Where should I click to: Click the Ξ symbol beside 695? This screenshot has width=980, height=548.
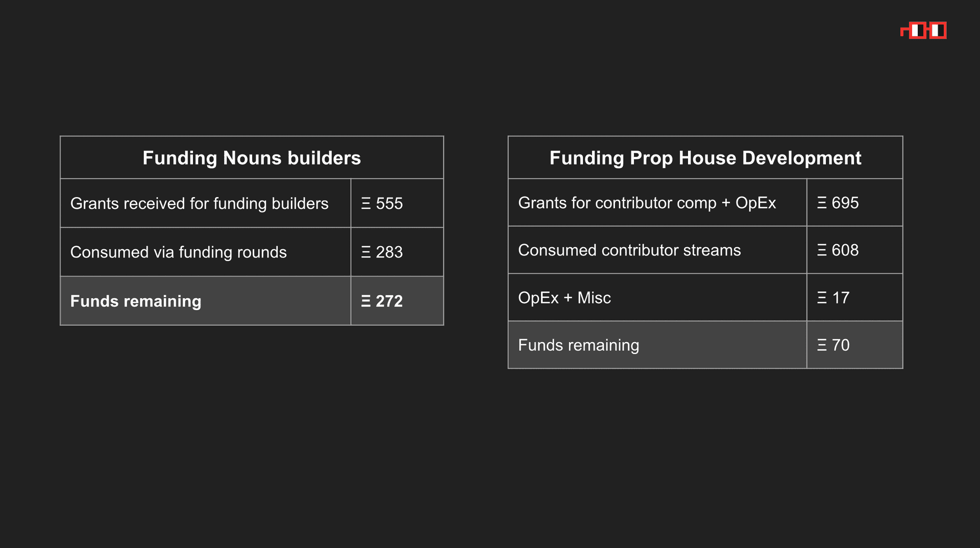tap(822, 203)
